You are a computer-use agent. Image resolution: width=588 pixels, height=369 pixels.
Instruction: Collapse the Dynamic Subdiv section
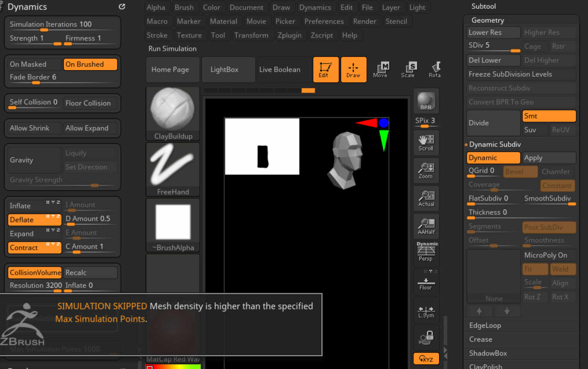(495, 144)
